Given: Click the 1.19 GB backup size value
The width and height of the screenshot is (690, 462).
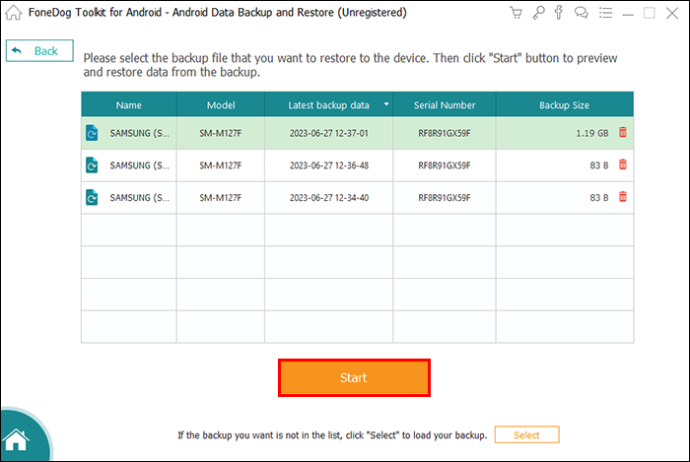Looking at the screenshot, I should 592,133.
